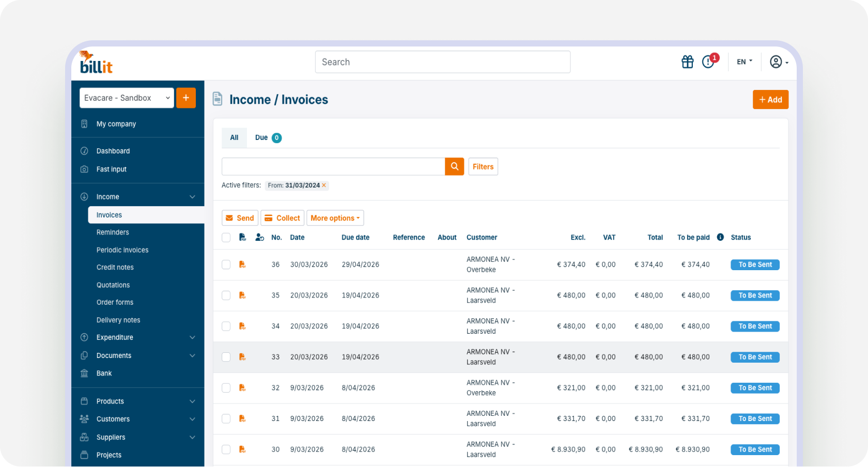The width and height of the screenshot is (868, 467).
Task: Switch to the Due tab
Action: tap(268, 137)
